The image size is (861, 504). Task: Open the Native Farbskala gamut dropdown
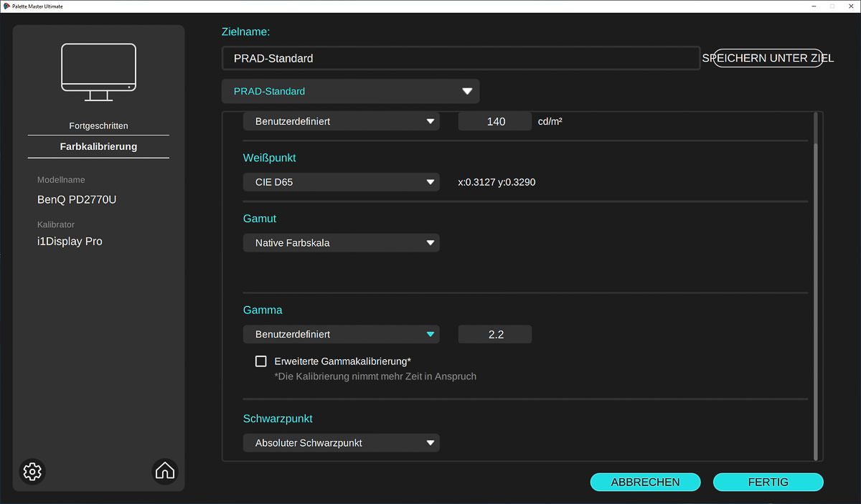[341, 243]
